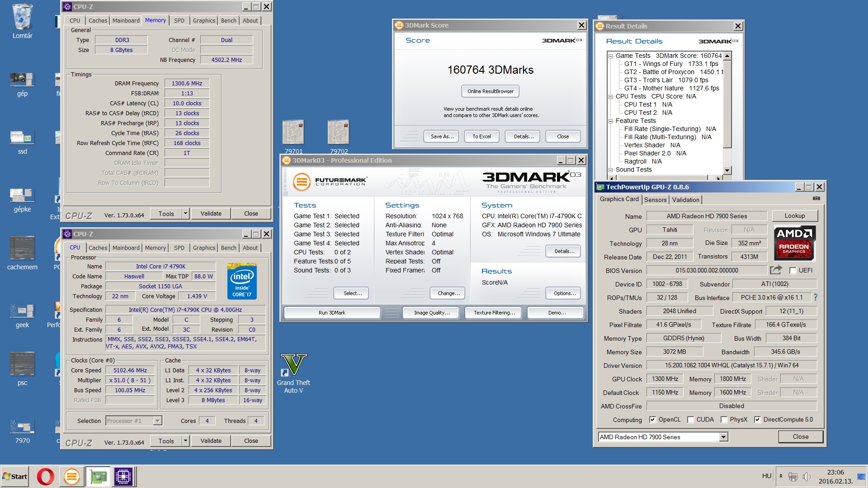The width and height of the screenshot is (868, 488).
Task: Click the AMD Radeon logo in GPU-Z
Action: coord(794,243)
